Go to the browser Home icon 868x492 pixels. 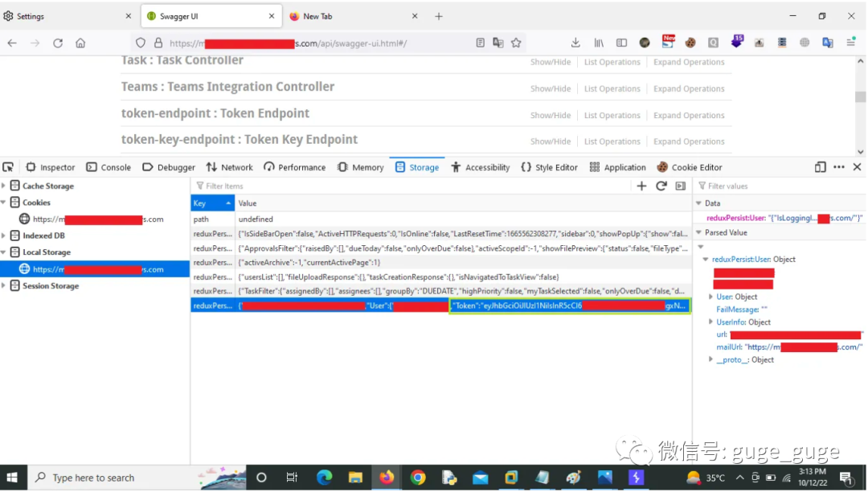click(80, 43)
